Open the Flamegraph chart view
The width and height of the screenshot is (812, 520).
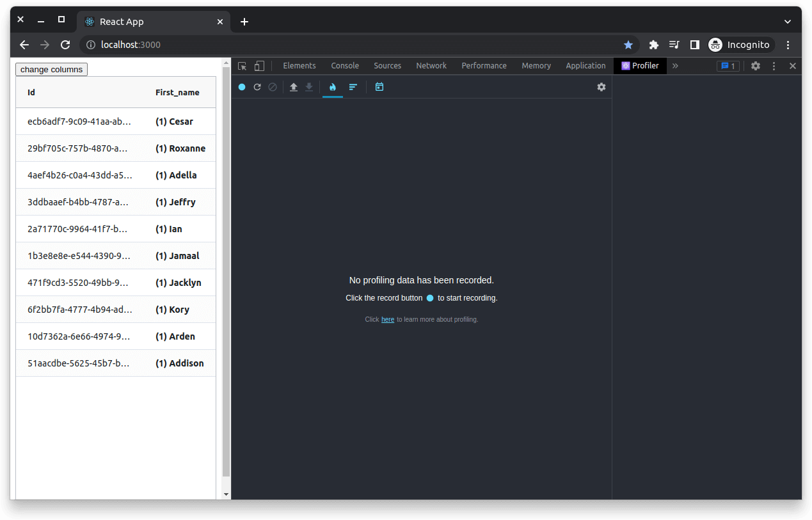pyautogui.click(x=332, y=87)
